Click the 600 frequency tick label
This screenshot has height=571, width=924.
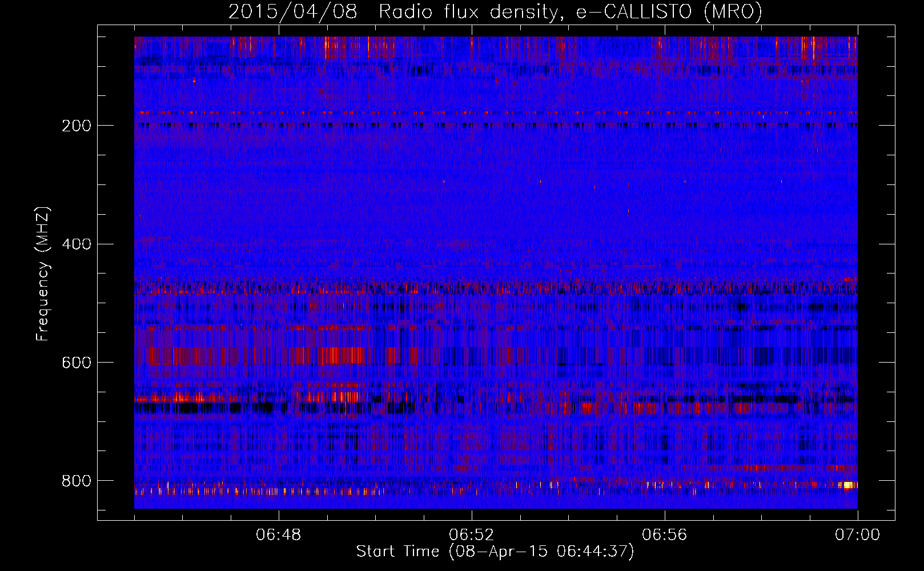(x=77, y=363)
